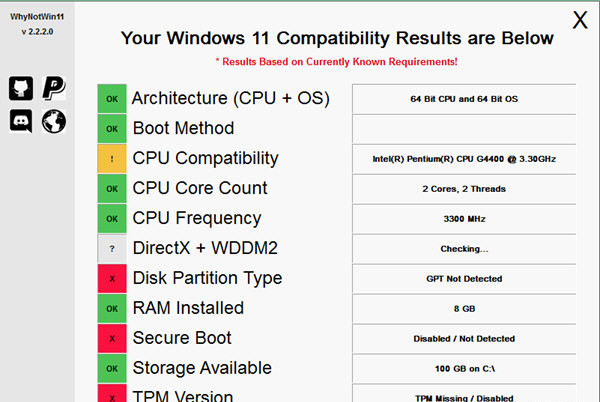Click the DirectX 'Checking...' status box

(464, 248)
